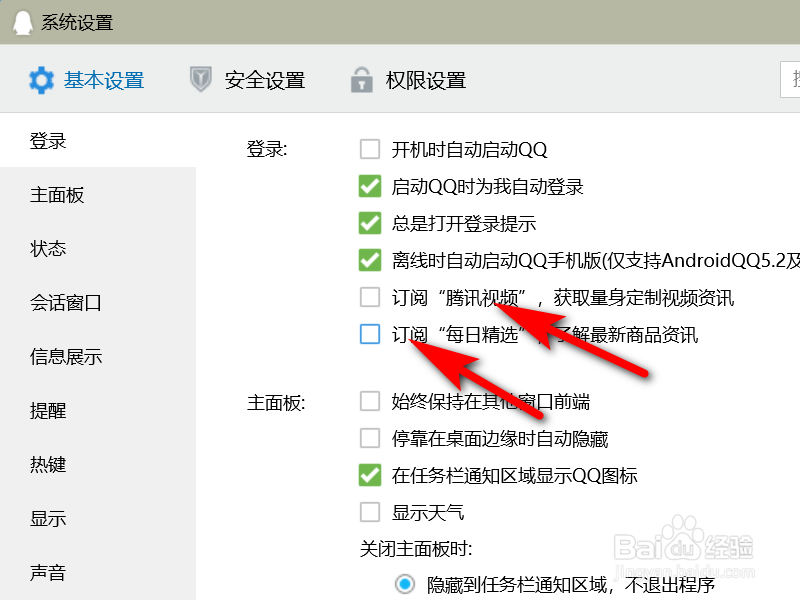Click the 系统设置 window title
Image resolution: width=800 pixels, height=600 pixels.
click(x=77, y=23)
